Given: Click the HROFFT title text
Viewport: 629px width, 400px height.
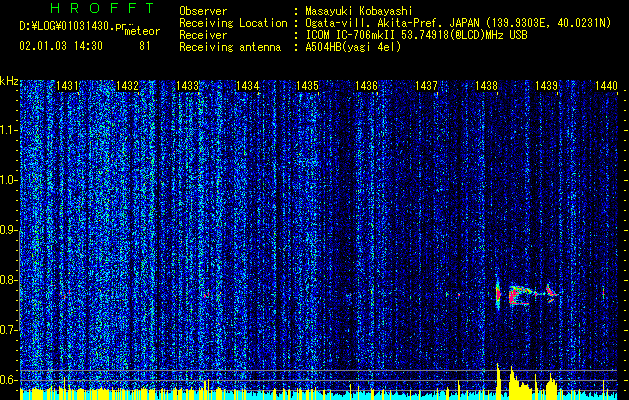Looking at the screenshot, I should click(x=102, y=8).
